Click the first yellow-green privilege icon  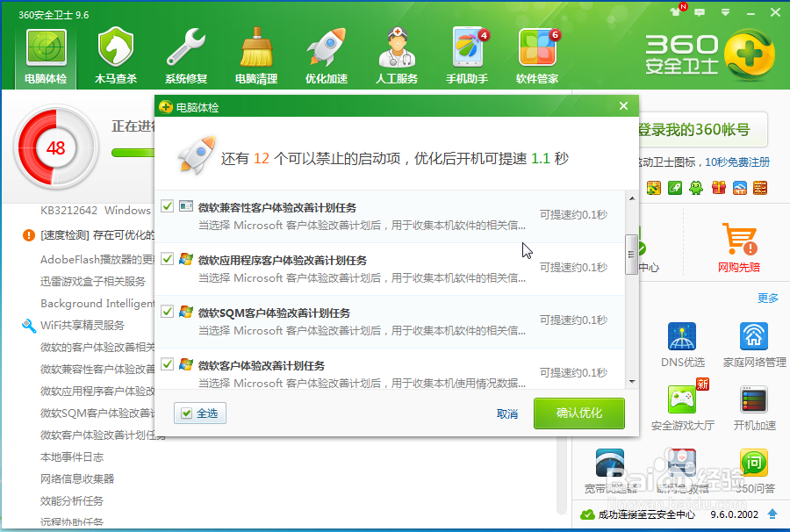click(653, 188)
